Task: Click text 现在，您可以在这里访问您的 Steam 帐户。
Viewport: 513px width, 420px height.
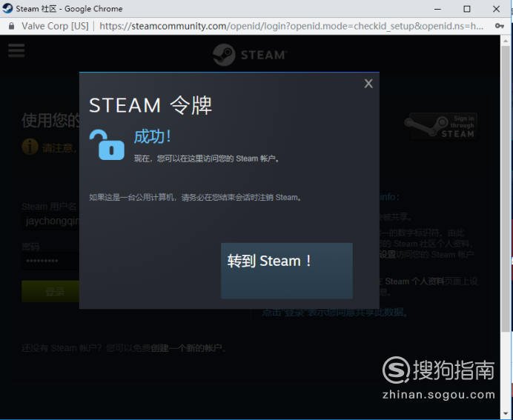Action: (x=207, y=159)
